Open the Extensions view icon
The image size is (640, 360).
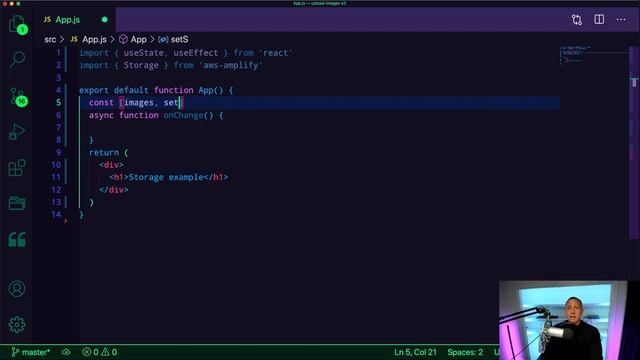(17, 167)
